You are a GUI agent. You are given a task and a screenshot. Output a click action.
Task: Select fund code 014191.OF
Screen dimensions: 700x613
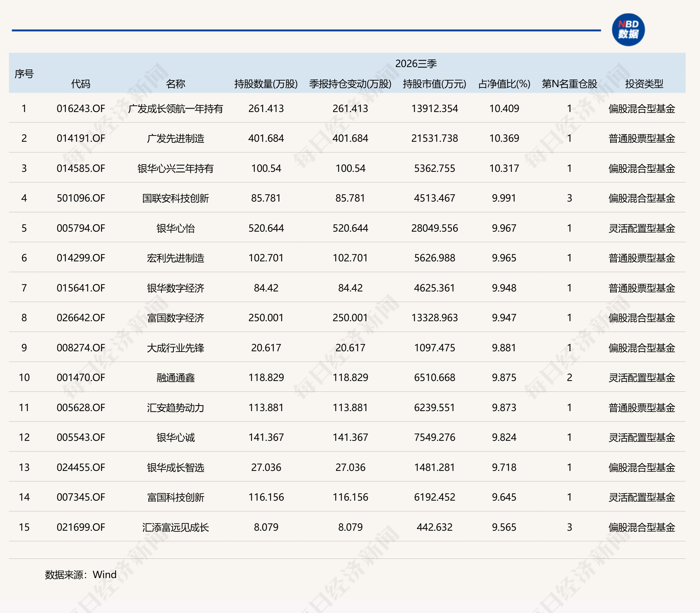point(81,138)
